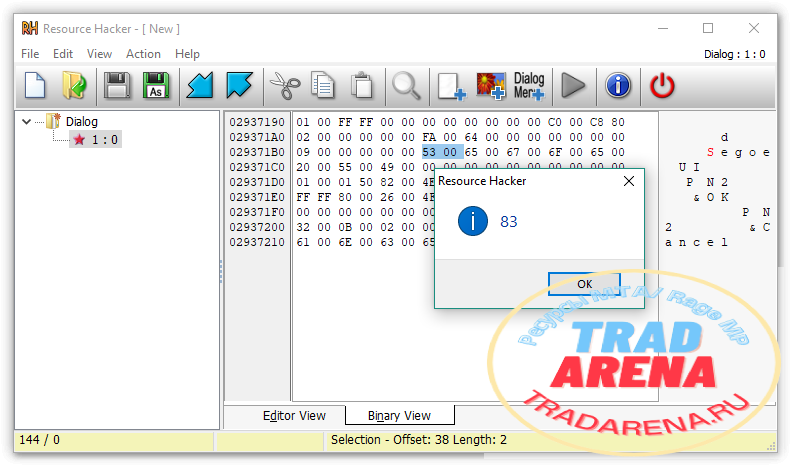Open the Edit menu

pos(63,54)
